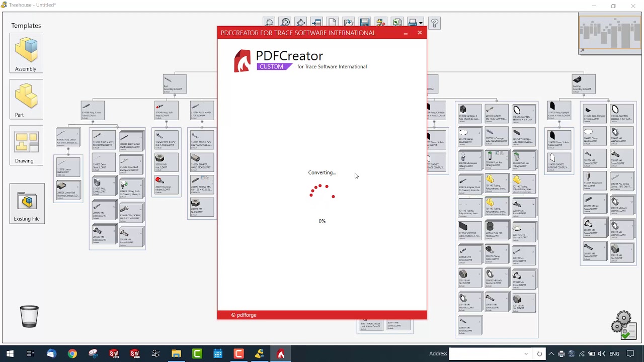Select the Assembly template
This screenshot has width=644, height=362.
coord(26,53)
